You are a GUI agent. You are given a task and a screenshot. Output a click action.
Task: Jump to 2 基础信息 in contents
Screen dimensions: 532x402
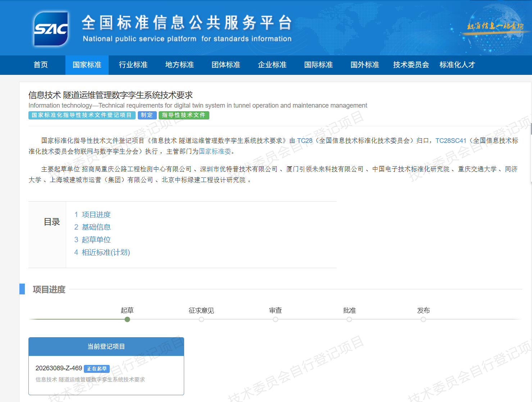(92, 227)
